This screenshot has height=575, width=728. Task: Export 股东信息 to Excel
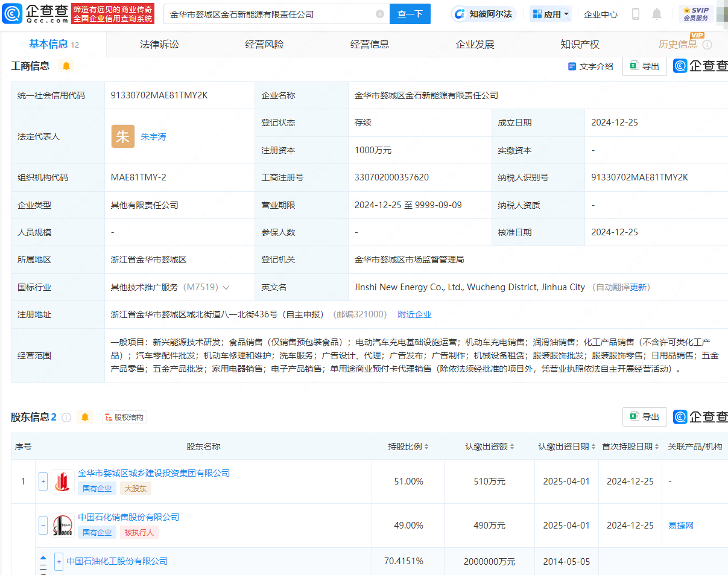click(x=644, y=416)
